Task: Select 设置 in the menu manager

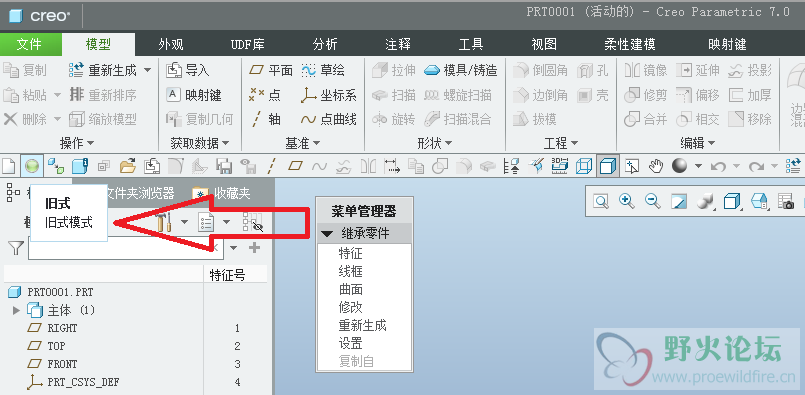Action: 351,344
